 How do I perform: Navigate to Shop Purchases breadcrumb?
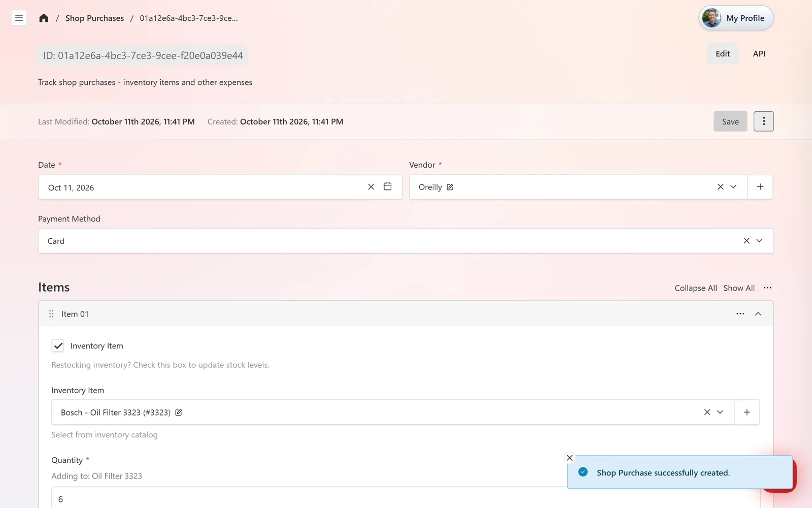coord(94,18)
